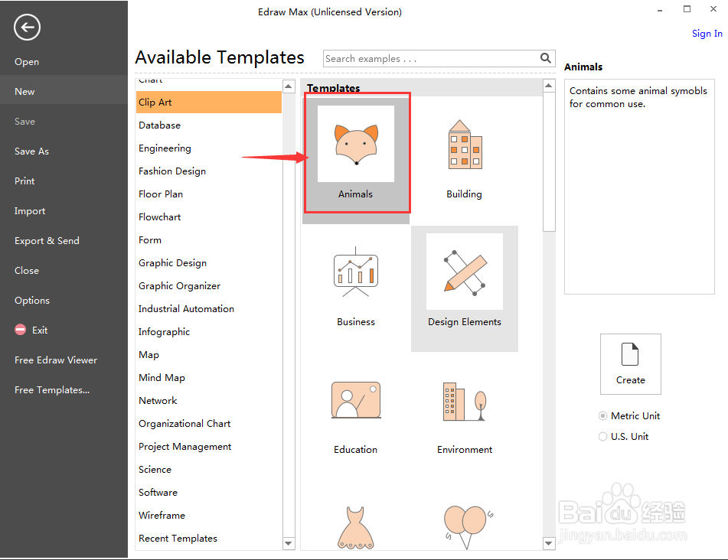
Task: Choose the Building template icon
Action: 465,145
